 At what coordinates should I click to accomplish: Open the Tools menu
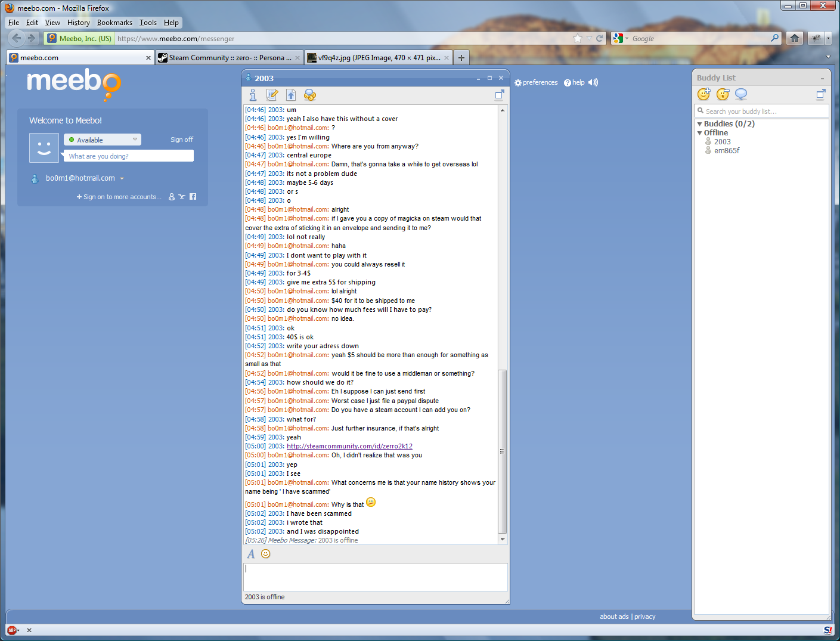[x=148, y=23]
